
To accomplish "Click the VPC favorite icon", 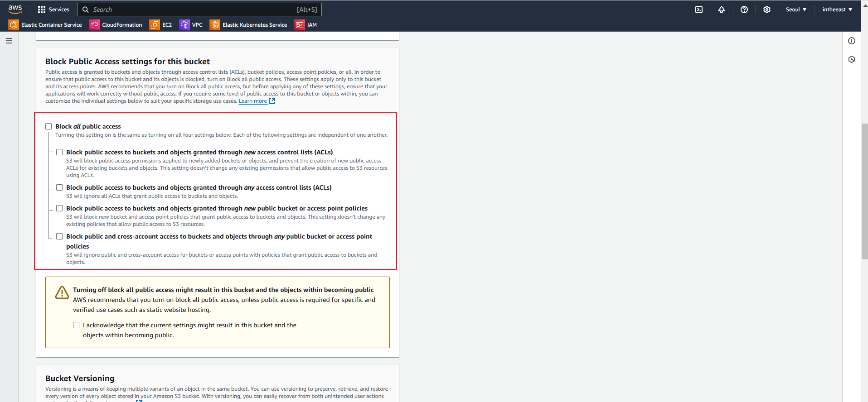I will (184, 25).
